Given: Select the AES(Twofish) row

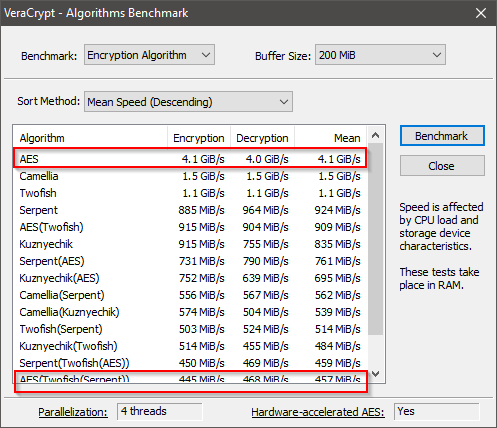Looking at the screenshot, I should tap(190, 227).
